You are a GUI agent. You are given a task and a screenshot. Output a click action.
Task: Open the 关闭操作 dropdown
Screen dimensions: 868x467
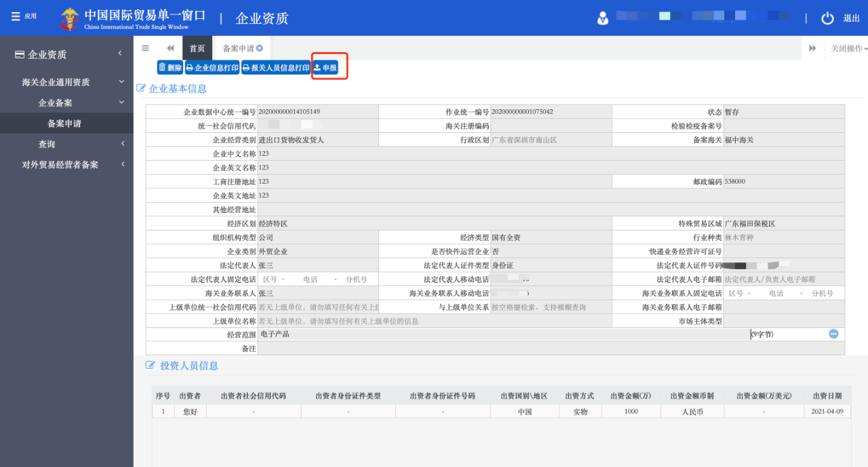[849, 48]
